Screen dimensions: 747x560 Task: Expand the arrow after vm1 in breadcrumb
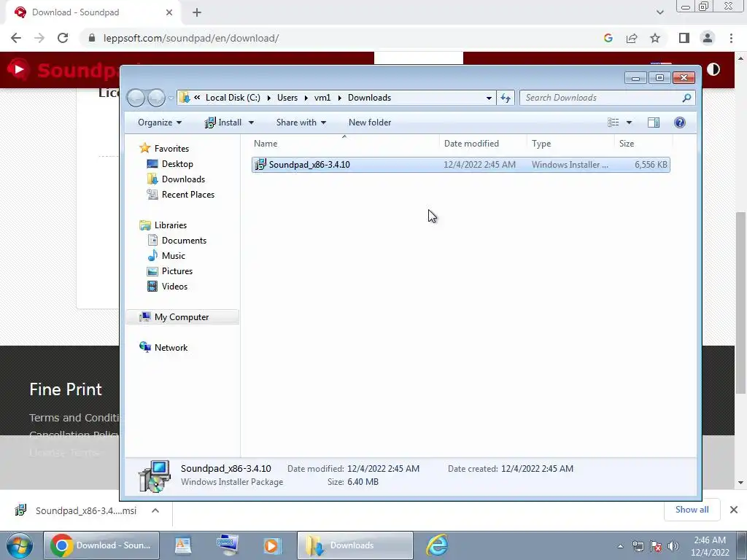[340, 98]
